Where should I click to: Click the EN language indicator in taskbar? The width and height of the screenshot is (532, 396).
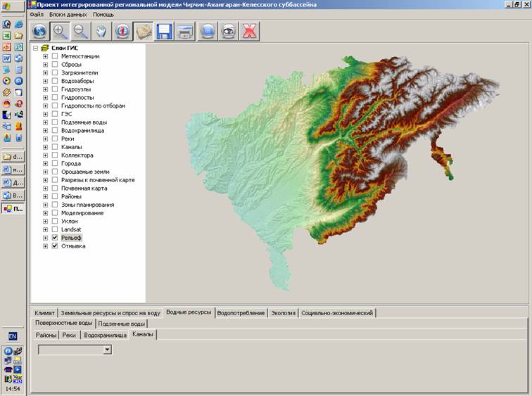pos(13,336)
